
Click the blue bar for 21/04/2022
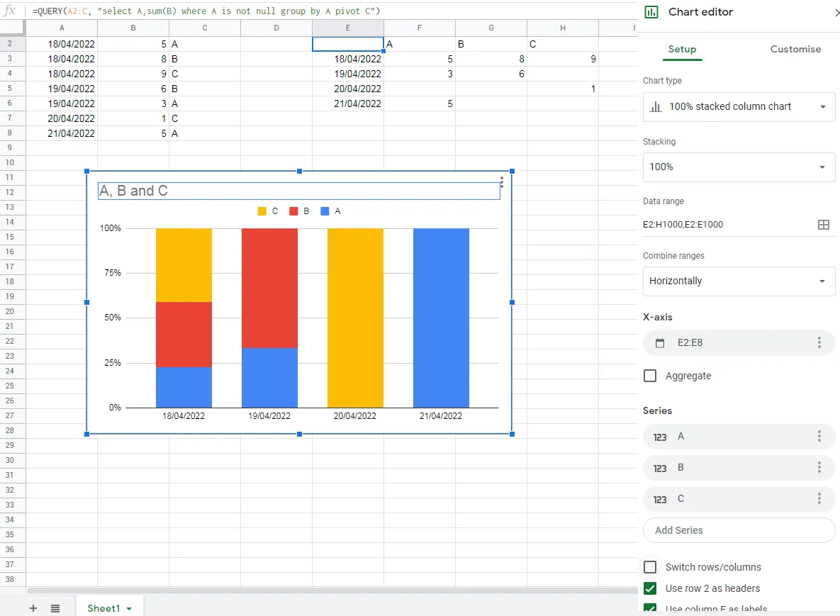(x=441, y=318)
